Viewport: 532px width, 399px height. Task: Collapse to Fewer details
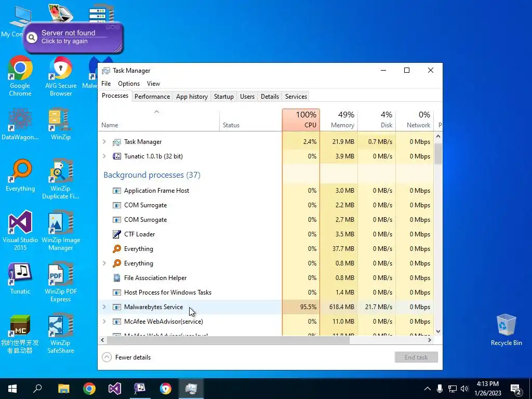coord(126,357)
